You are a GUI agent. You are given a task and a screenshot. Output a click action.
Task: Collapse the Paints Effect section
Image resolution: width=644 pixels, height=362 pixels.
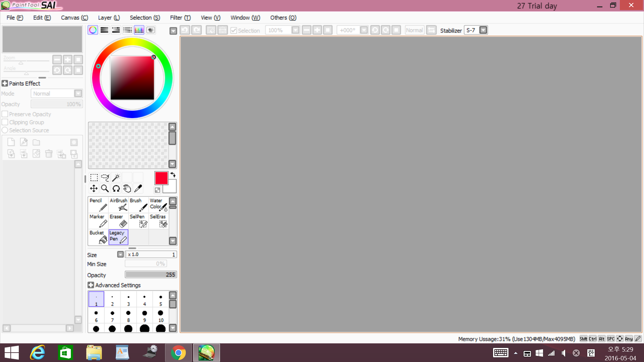(x=5, y=83)
